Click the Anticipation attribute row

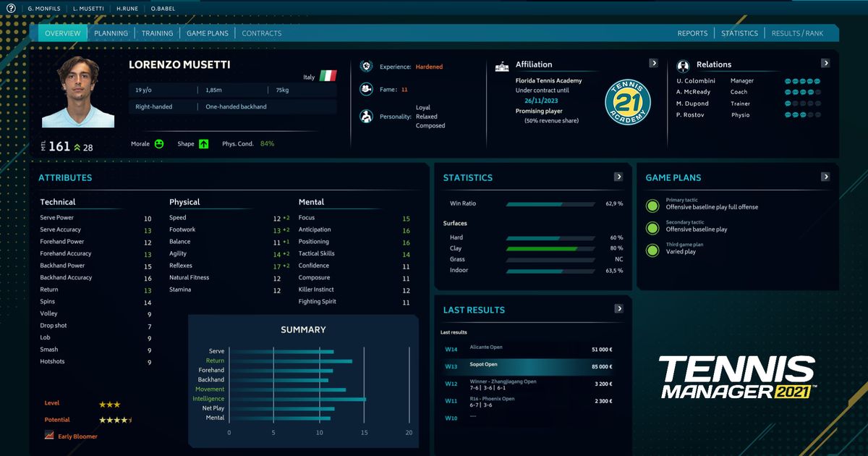tap(354, 229)
